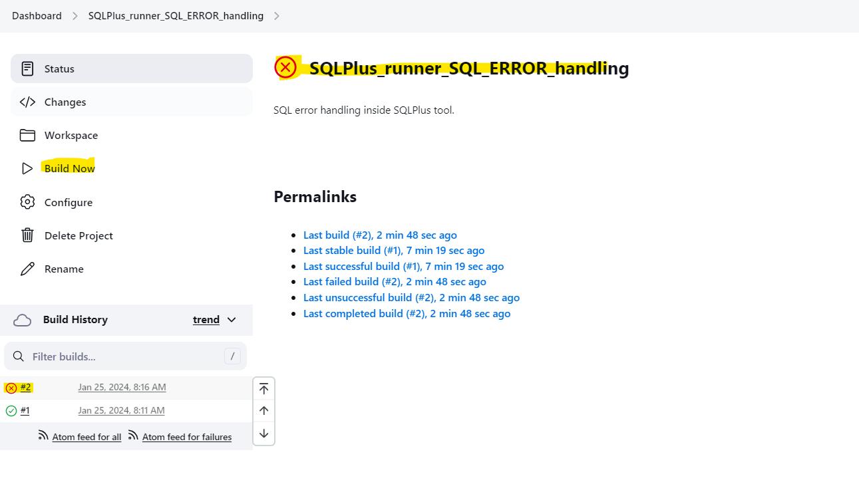The width and height of the screenshot is (859, 504).
Task: Expand the chevron after SQLPlus_runner_SQL_ERROR_handling breadcrumb
Action: pyautogui.click(x=277, y=16)
